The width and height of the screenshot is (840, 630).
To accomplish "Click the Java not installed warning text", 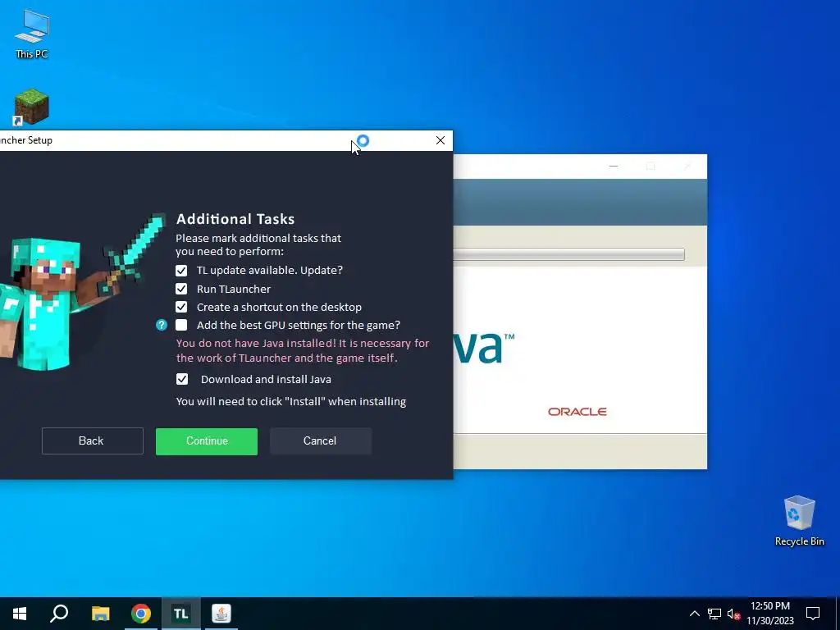I will (x=303, y=350).
